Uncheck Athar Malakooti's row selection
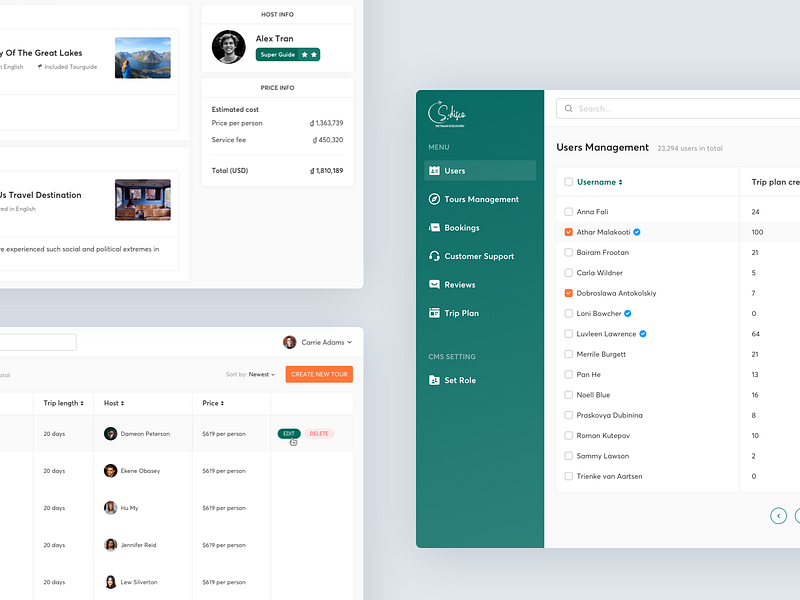This screenshot has width=800, height=600. (x=567, y=232)
